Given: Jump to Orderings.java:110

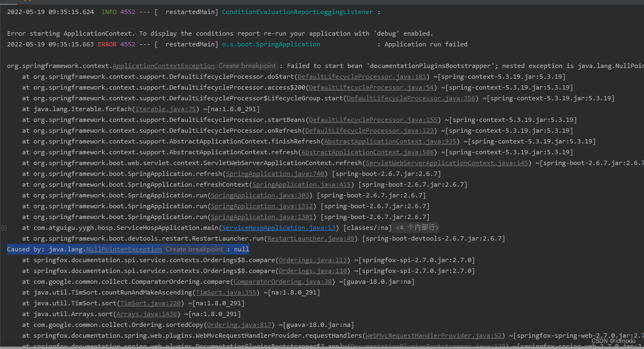Looking at the screenshot, I should coord(312,271).
